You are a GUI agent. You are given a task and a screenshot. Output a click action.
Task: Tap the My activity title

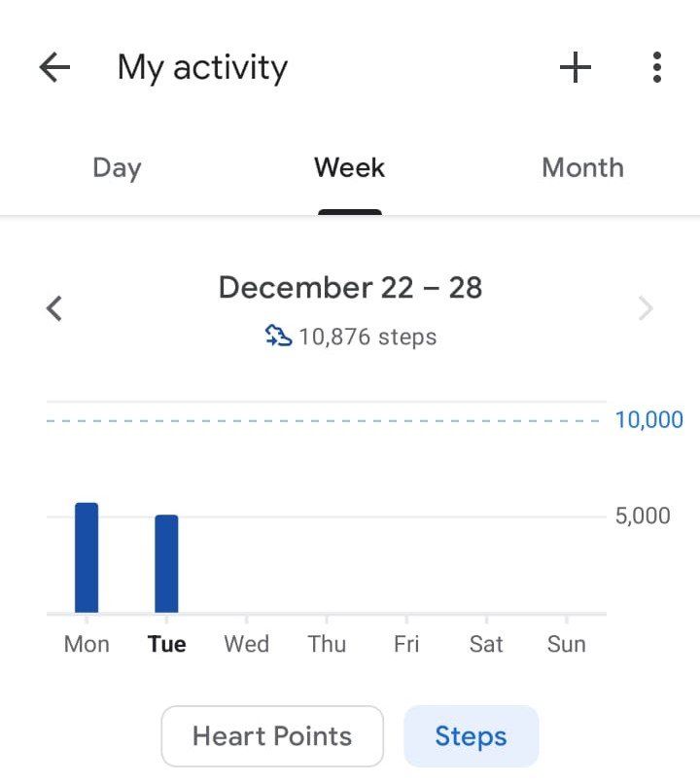pyautogui.click(x=202, y=68)
